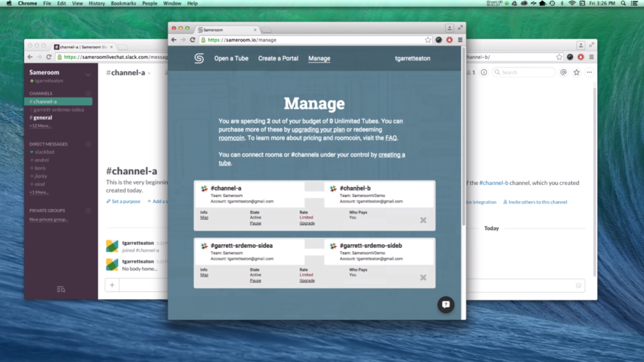
Task: Reload the Sameroom manage page
Action: [x=193, y=40]
